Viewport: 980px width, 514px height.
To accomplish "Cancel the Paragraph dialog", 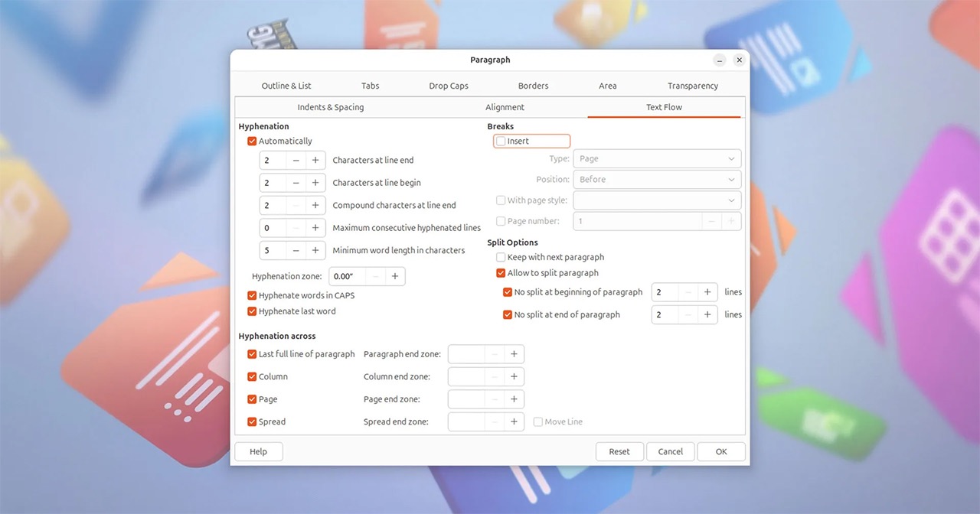I will [x=671, y=452].
